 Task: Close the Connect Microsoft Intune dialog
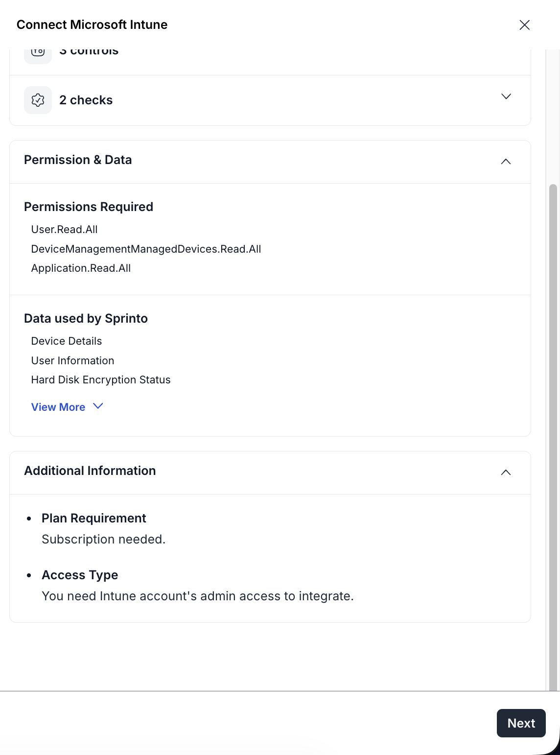pos(524,25)
